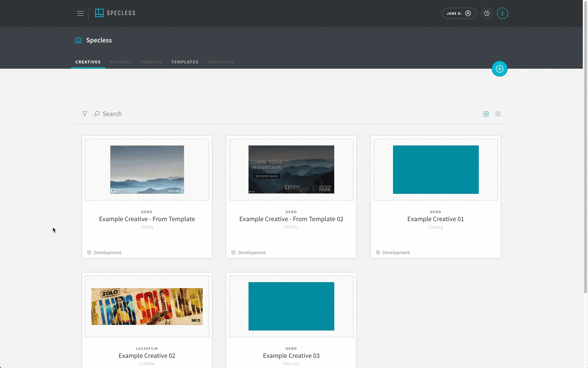Click the status icon on From Template 02 card
Viewport: 588px width, 368px height.
click(x=233, y=252)
